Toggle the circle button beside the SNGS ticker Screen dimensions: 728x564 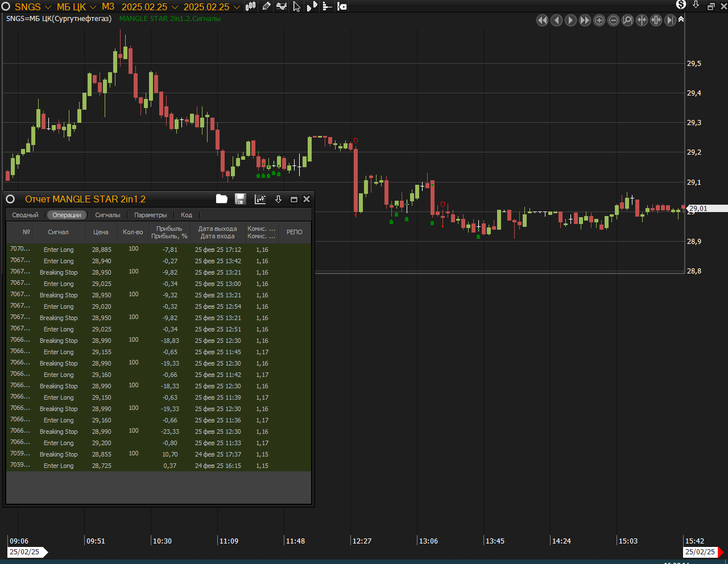pyautogui.click(x=6, y=7)
